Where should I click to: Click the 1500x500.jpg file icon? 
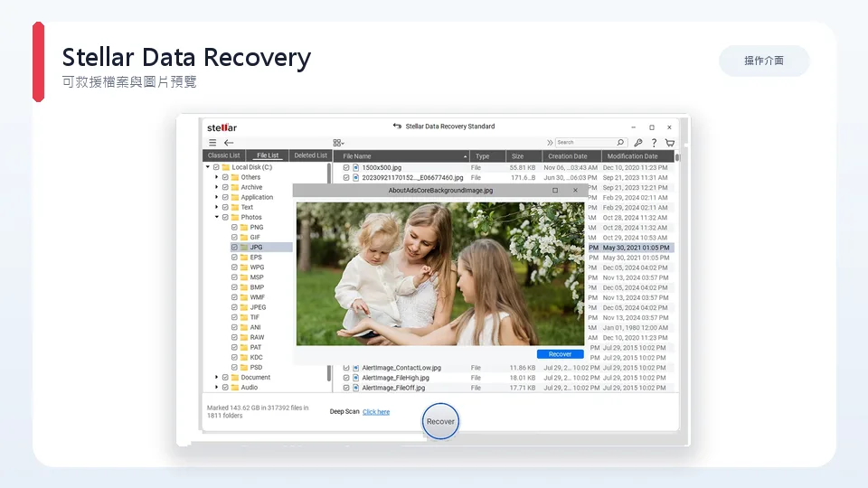[356, 168]
